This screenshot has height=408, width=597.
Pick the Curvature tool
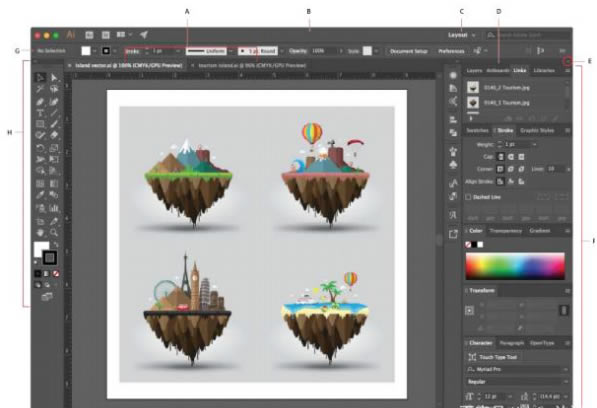54,102
